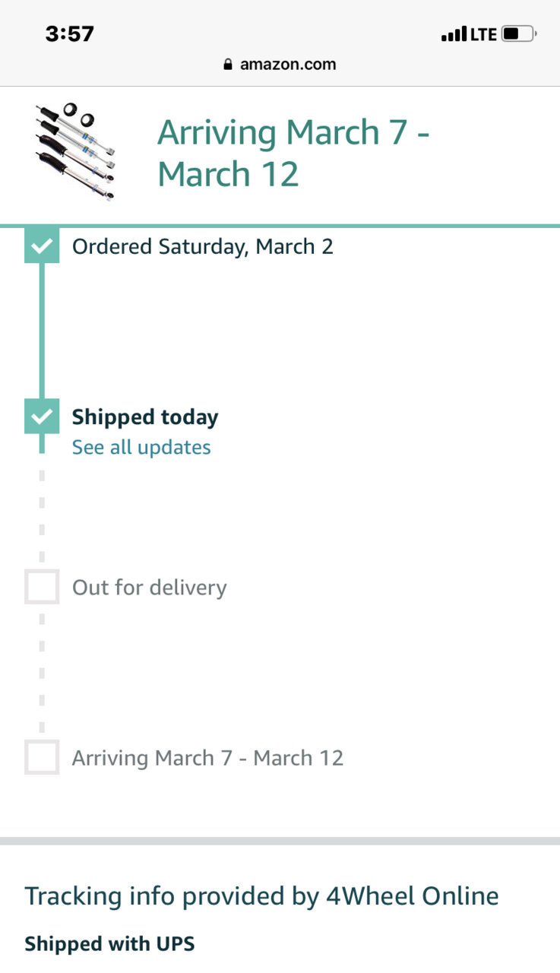The image size is (560, 973).
Task: Select the Arriving March 7 empty checkbox
Action: [x=42, y=757]
